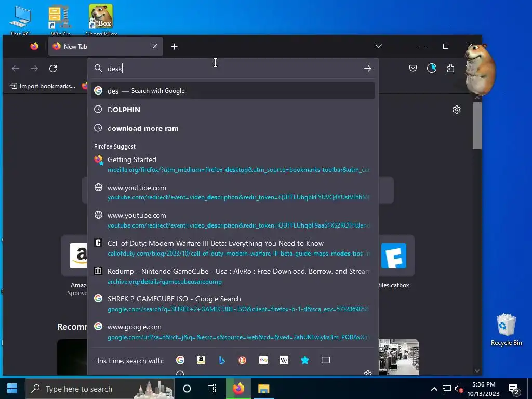Select the DOLPHIN history suggestion
This screenshot has width=532, height=399.
233,110
